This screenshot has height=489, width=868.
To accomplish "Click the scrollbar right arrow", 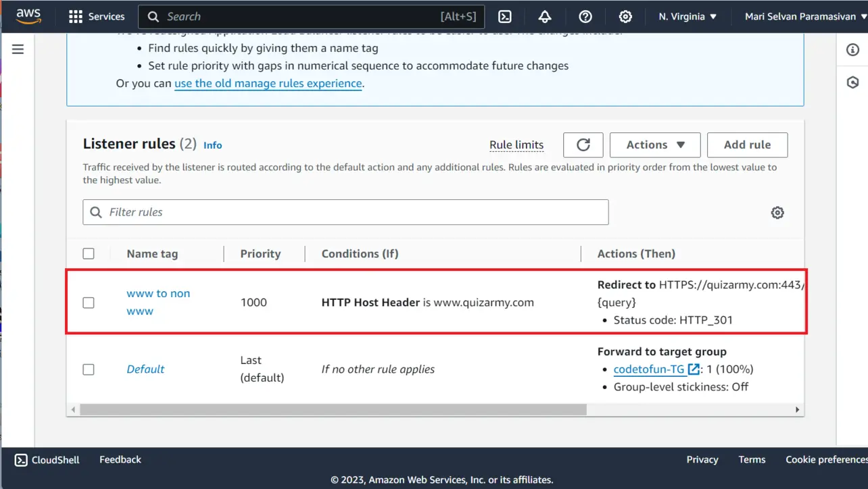I will [797, 409].
